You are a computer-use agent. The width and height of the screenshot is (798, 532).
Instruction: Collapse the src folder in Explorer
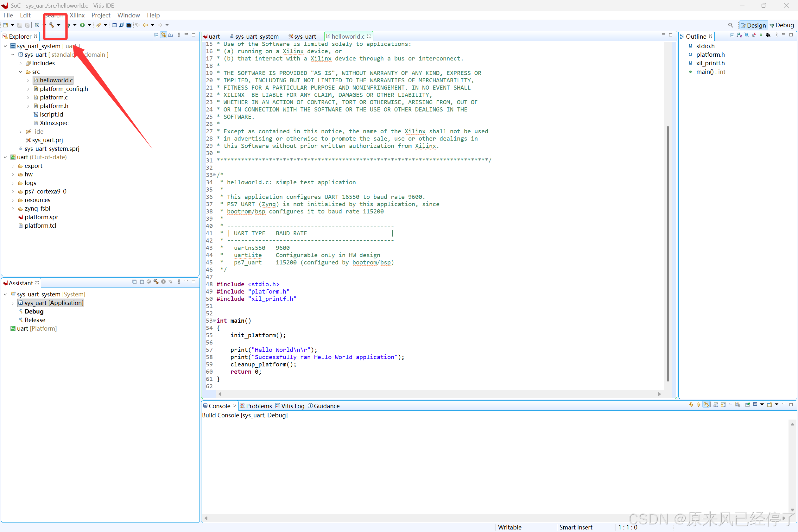tap(20, 72)
